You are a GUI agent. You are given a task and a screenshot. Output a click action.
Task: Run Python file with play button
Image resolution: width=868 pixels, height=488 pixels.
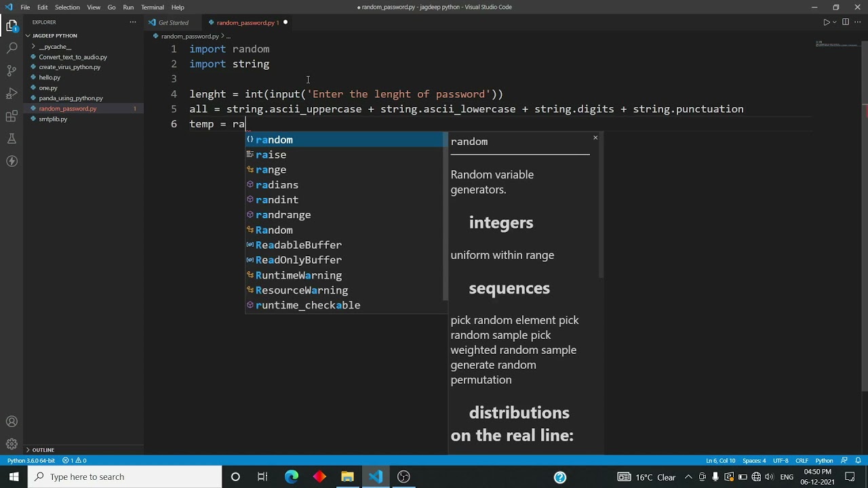[827, 22]
